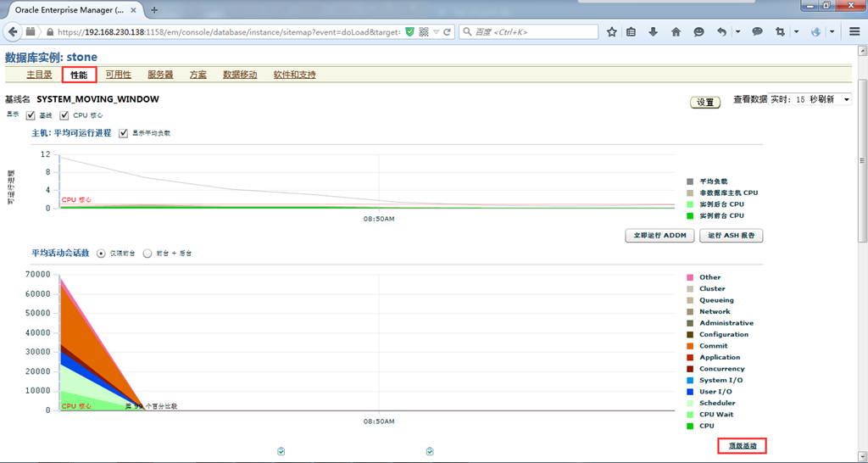Screen dimensions: 868x463
Task: Uncheck the CPU 核心 checkbox
Action: [64, 115]
